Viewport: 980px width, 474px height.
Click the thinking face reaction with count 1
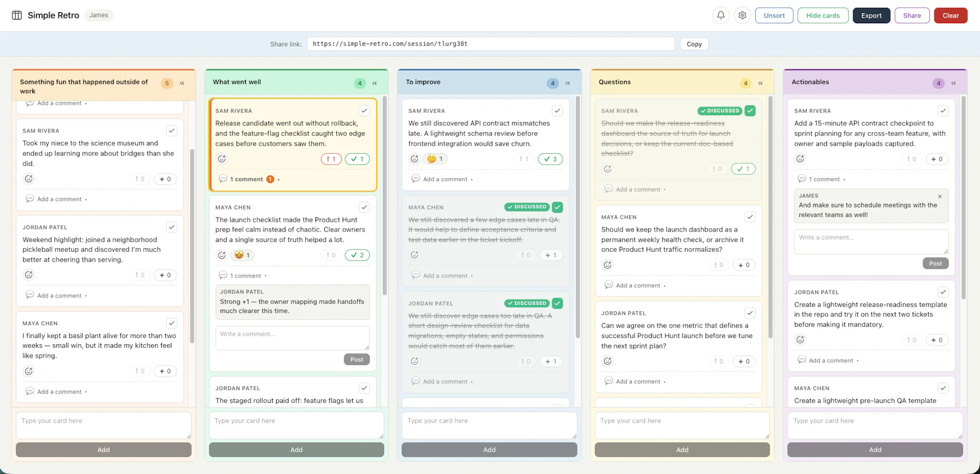point(435,159)
